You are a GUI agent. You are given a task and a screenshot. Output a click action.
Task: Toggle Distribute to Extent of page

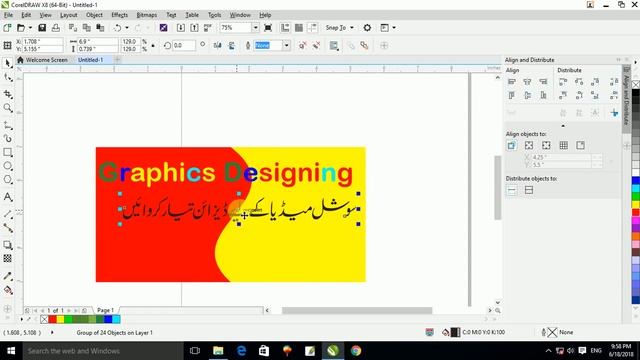(529, 190)
